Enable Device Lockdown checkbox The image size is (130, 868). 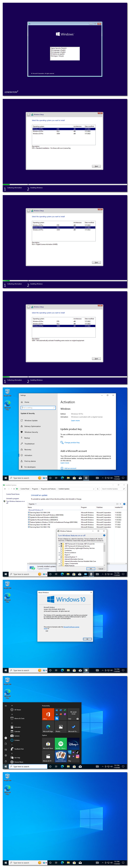coord(61,553)
